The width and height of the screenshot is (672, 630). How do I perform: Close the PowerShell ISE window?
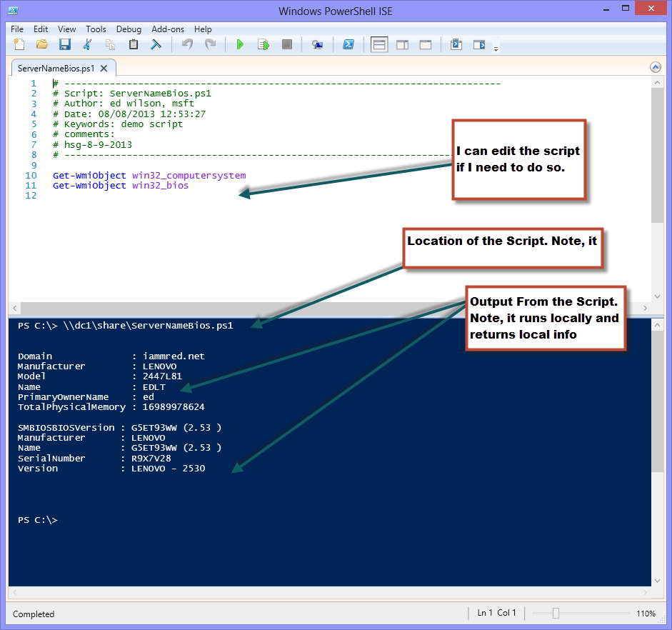(651, 8)
